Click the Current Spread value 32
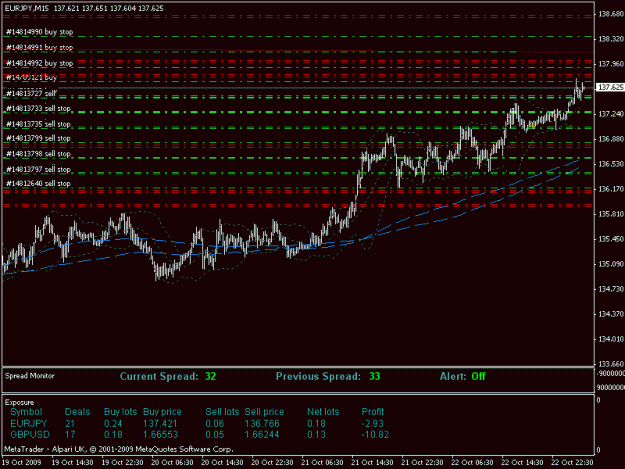Image resolution: width=625 pixels, height=469 pixels. point(210,376)
